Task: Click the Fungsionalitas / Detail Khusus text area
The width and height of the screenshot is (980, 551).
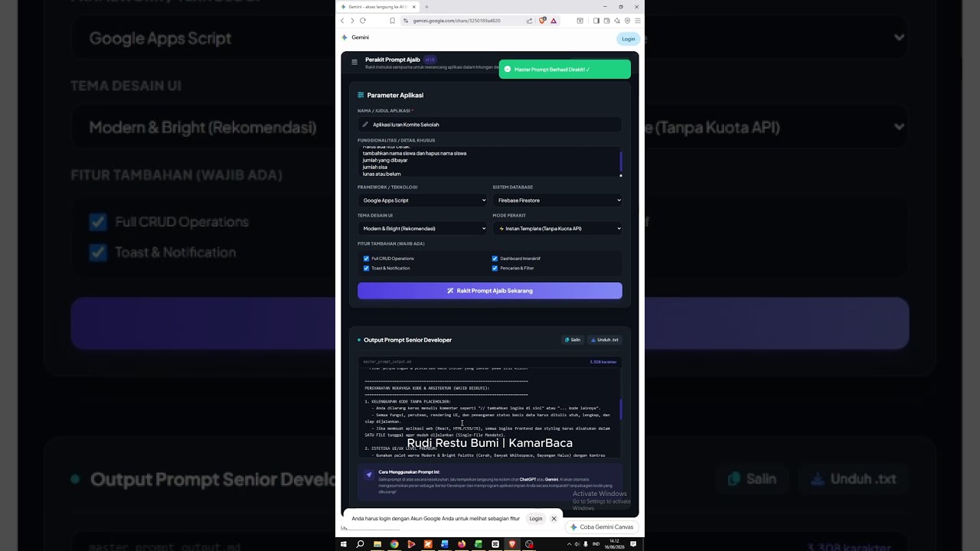Action: (488, 161)
